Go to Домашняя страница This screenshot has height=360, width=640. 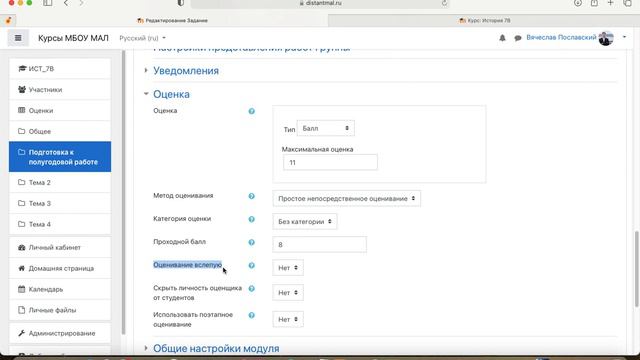click(60, 268)
